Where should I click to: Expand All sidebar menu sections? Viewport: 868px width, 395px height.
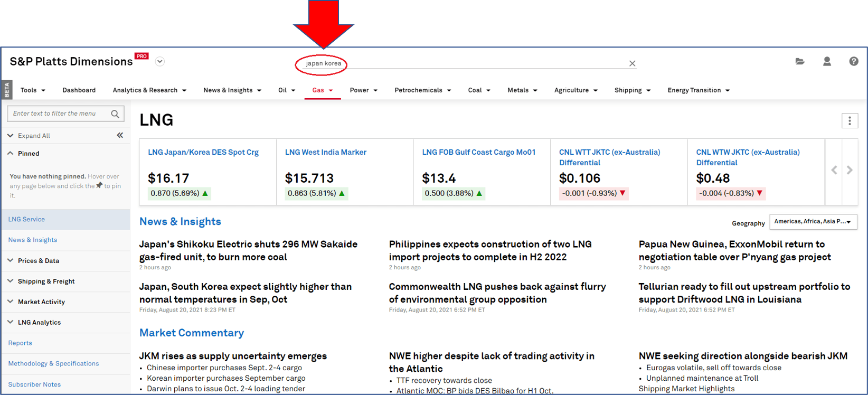29,136
